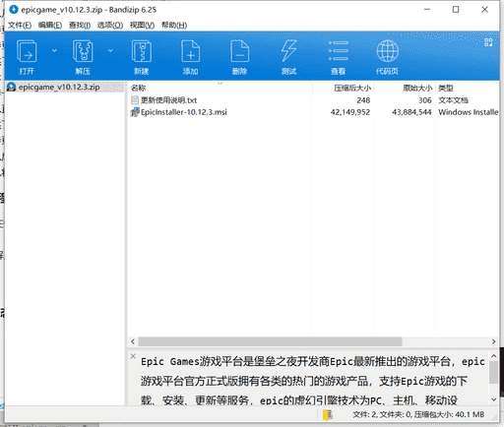The image size is (504, 427).
Task: Click the 42,149,952 compressed size cell
Action: (350, 112)
